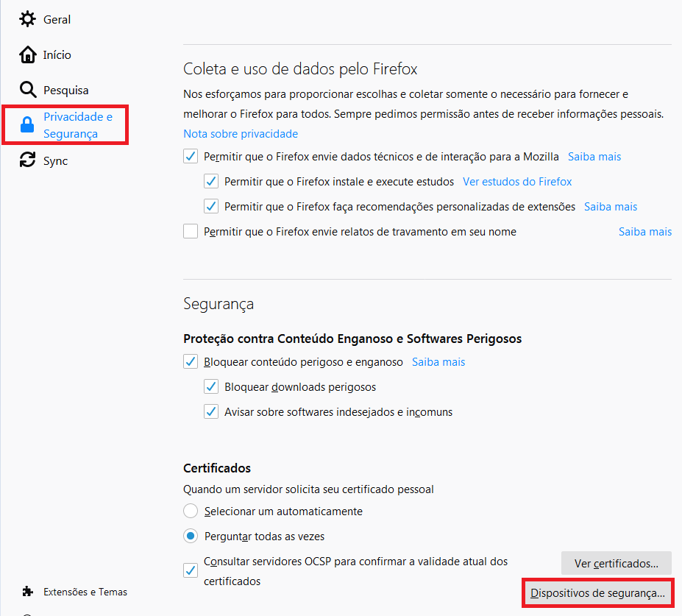Open the Extensões e Temas puzzle icon
The height and width of the screenshot is (616, 682).
(28, 591)
